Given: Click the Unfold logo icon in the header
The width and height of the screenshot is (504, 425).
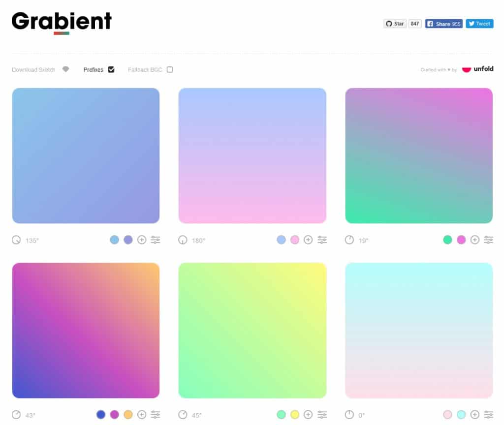Looking at the screenshot, I should point(467,69).
